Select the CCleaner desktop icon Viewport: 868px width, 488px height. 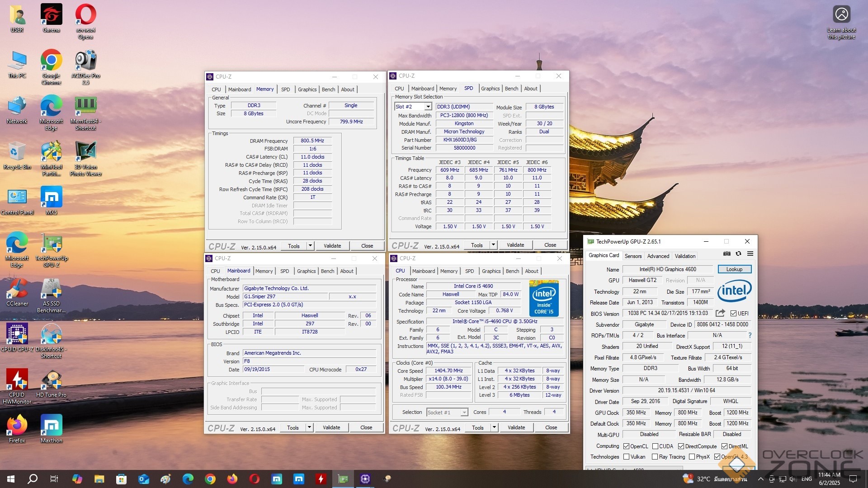point(17,293)
